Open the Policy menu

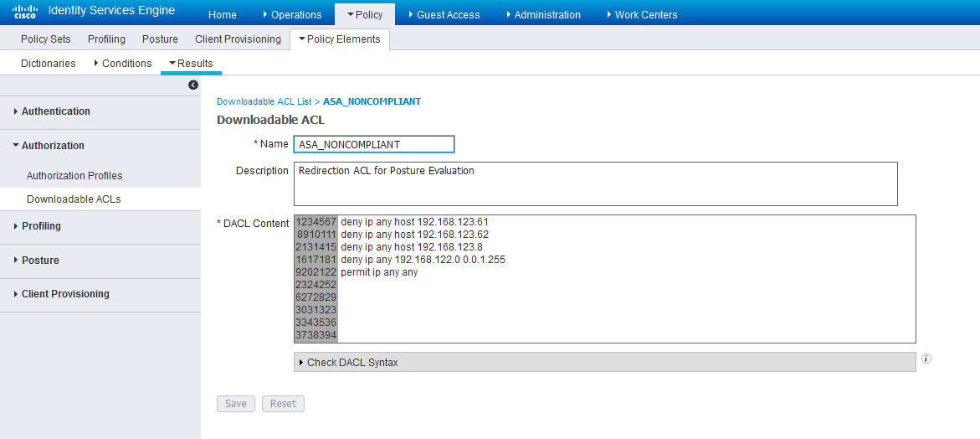(365, 14)
